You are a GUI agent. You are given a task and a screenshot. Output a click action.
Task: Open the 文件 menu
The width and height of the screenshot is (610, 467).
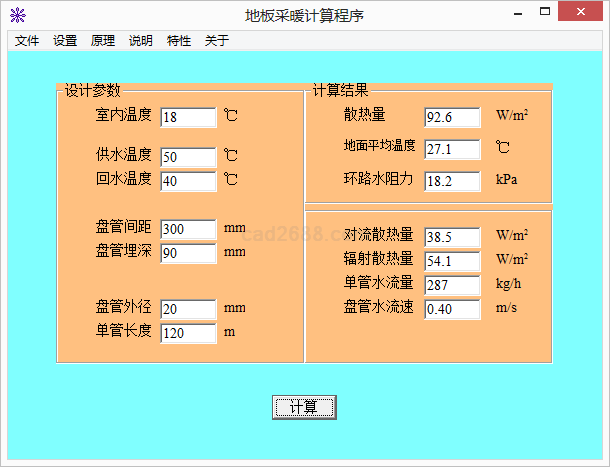pyautogui.click(x=27, y=41)
